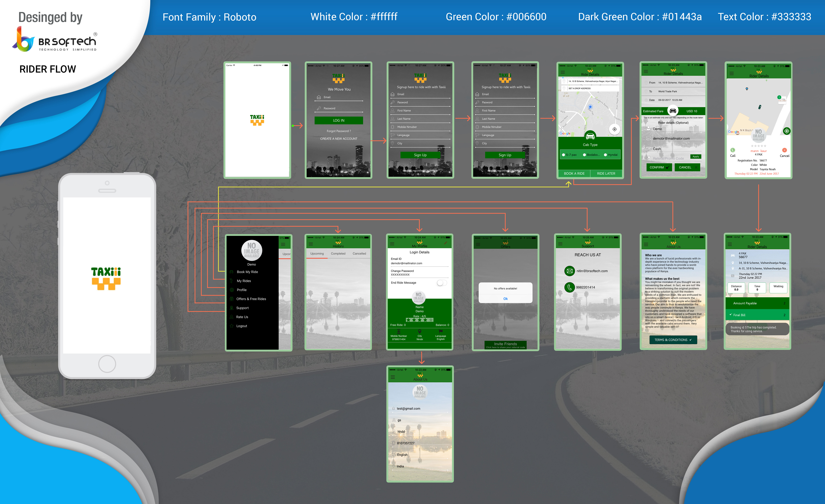The image size is (825, 504).
Task: Tap the green Call icon on driver screen
Action: [733, 150]
